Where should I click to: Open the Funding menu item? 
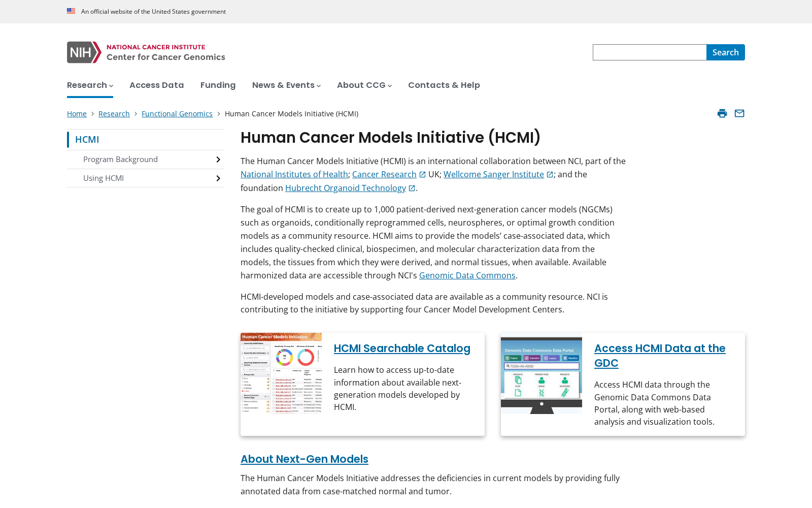[218, 85]
